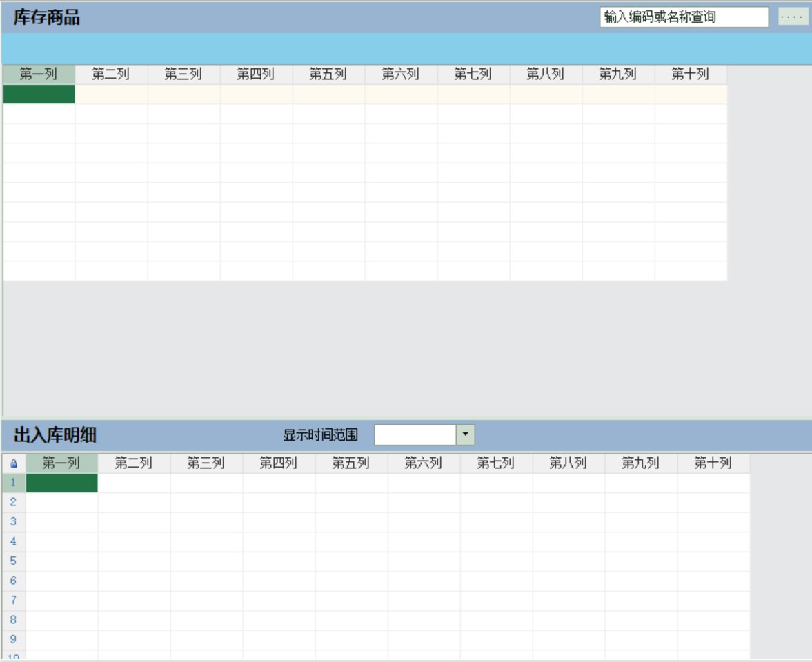The image size is (812, 662).
Task: Select row number 4 in 出入库明细 grid
Action: tap(13, 542)
